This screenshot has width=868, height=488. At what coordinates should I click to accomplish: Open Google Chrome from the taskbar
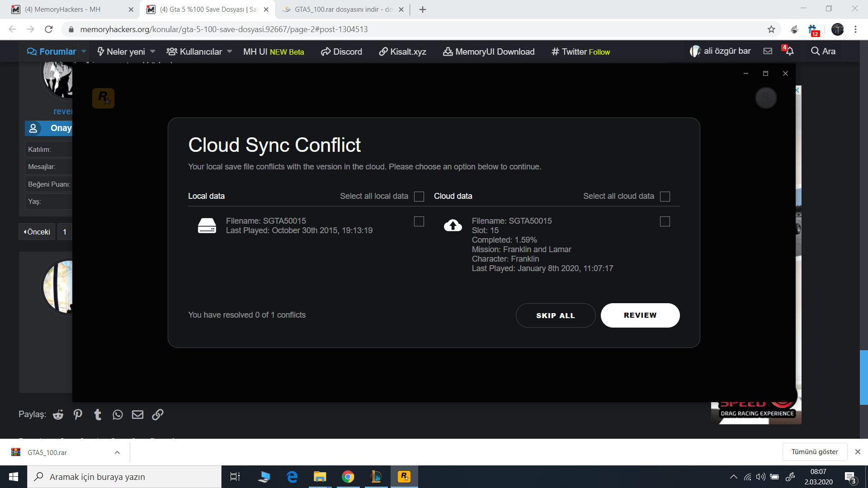click(348, 477)
